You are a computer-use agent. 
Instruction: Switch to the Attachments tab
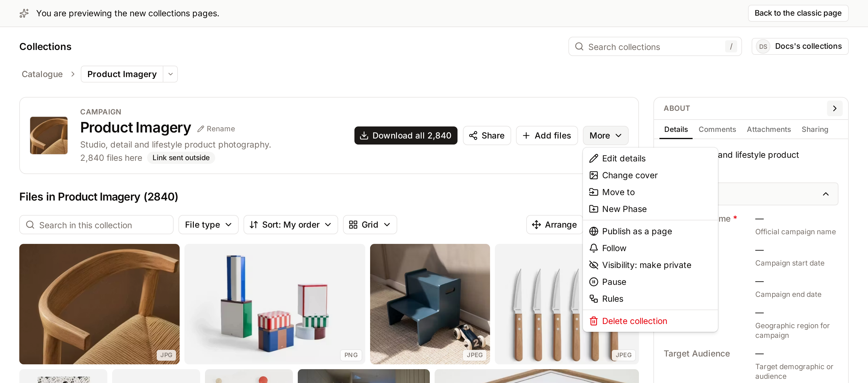(x=769, y=129)
